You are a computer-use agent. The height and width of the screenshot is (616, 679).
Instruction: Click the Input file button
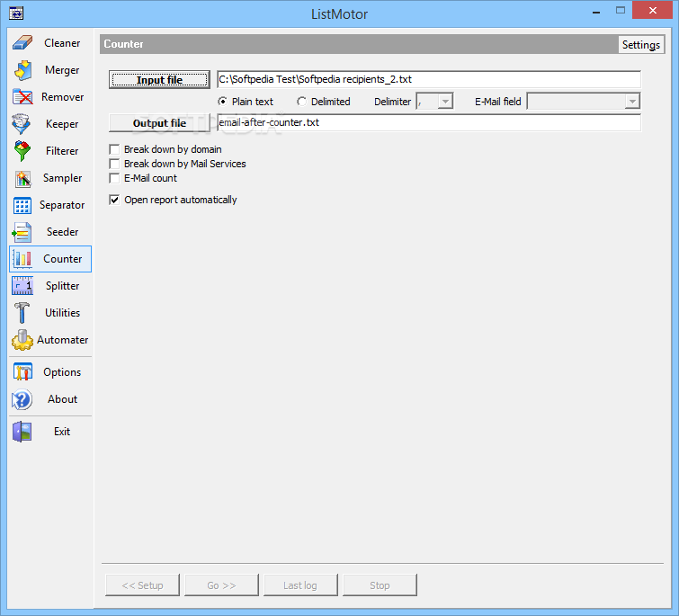159,80
